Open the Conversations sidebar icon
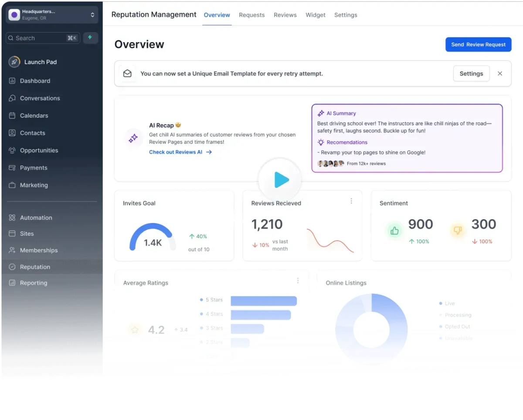Screen dimensions: 523x420 pyautogui.click(x=12, y=98)
